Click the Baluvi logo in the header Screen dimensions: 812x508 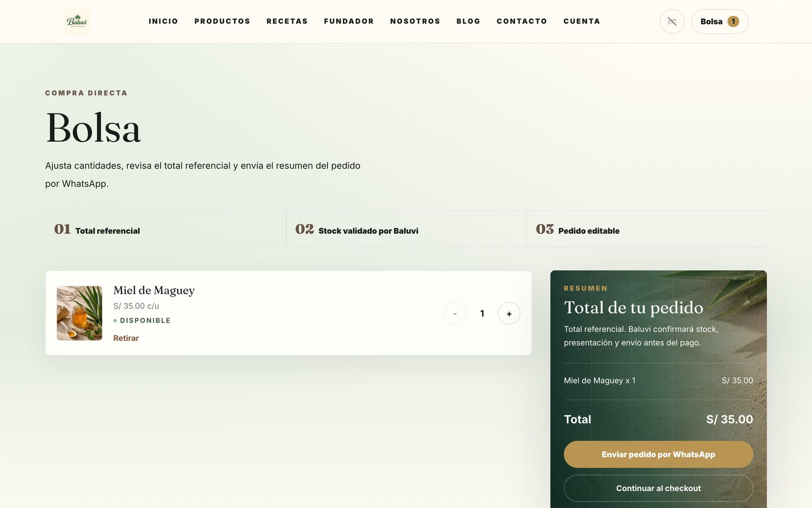pos(77,21)
